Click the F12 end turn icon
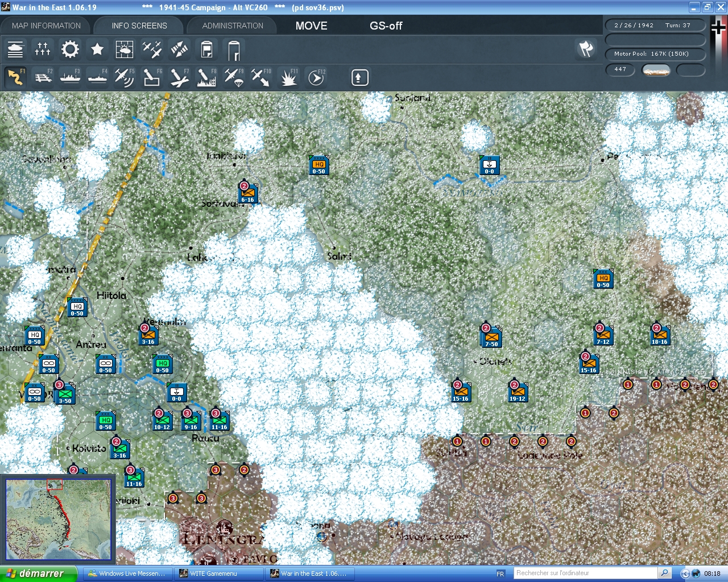 (x=316, y=77)
